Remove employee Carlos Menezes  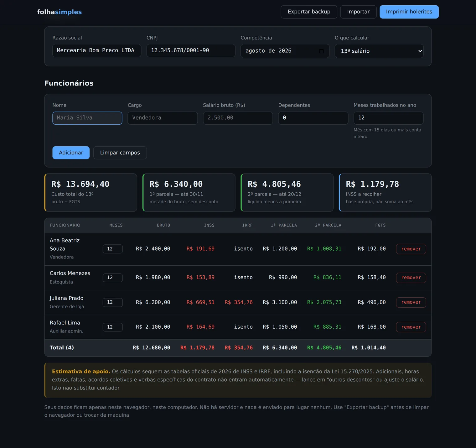[411, 278]
